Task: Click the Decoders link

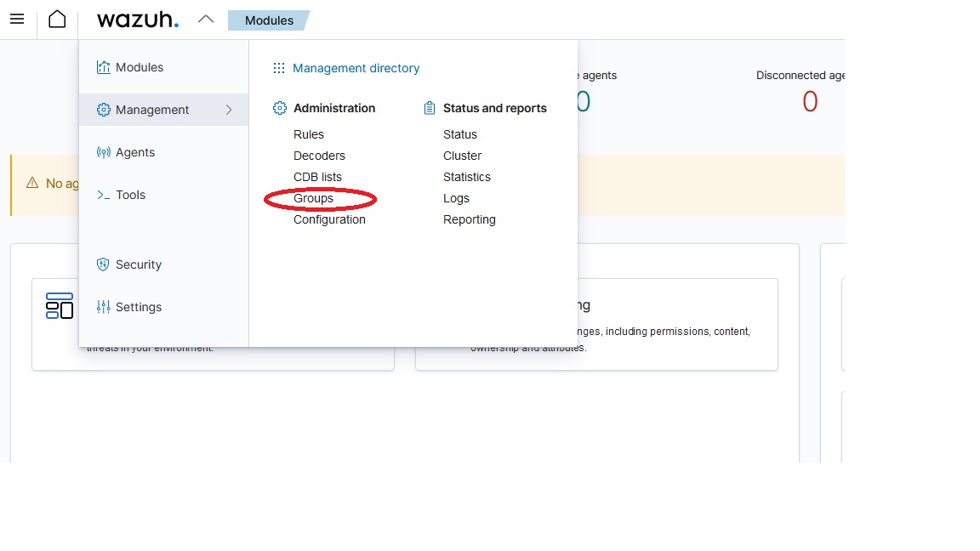Action: (319, 156)
